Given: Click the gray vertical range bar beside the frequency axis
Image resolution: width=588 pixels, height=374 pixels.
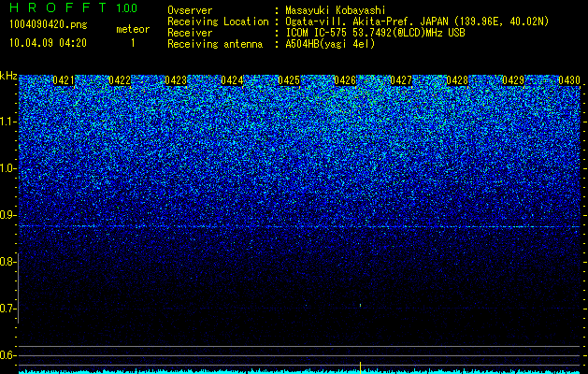Looking at the screenshot, I should [18, 288].
